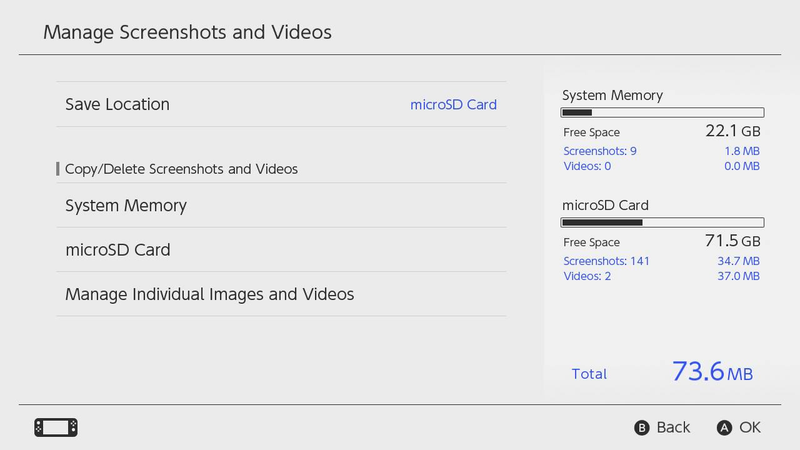Viewport: 800px width, 450px height.
Task: Click the System Memory usage bar
Action: [662, 112]
